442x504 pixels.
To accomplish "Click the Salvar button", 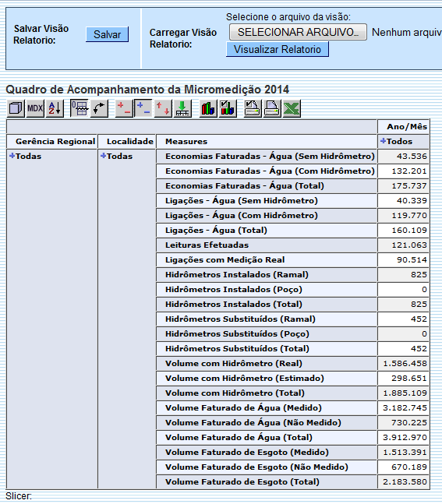I will (x=107, y=34).
